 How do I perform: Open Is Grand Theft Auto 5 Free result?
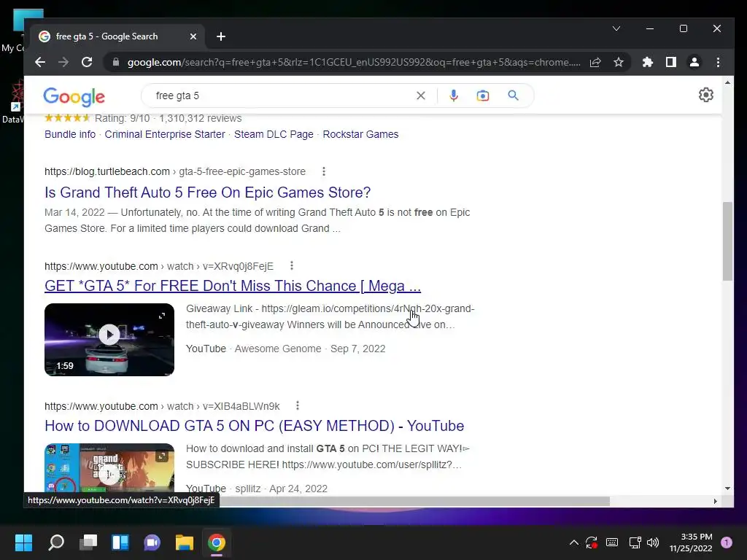208,192
